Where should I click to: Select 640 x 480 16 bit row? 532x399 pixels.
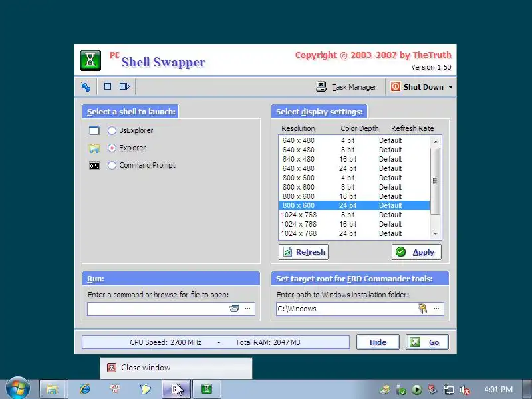click(354, 159)
